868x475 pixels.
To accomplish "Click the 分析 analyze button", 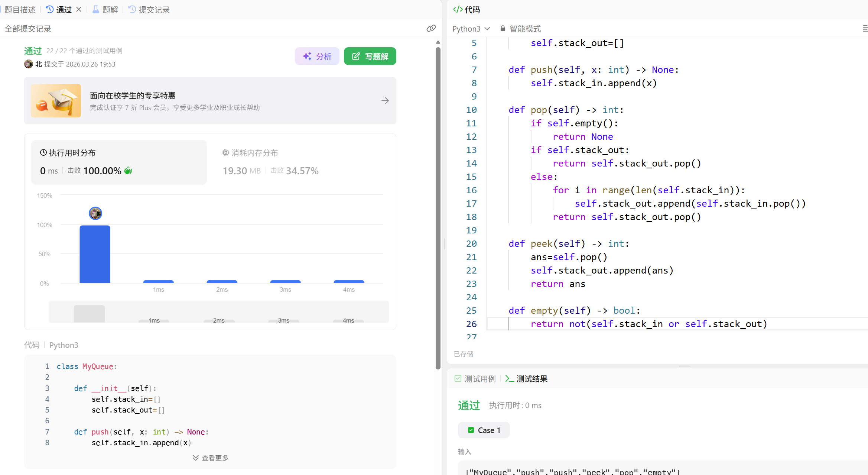I will tap(317, 56).
